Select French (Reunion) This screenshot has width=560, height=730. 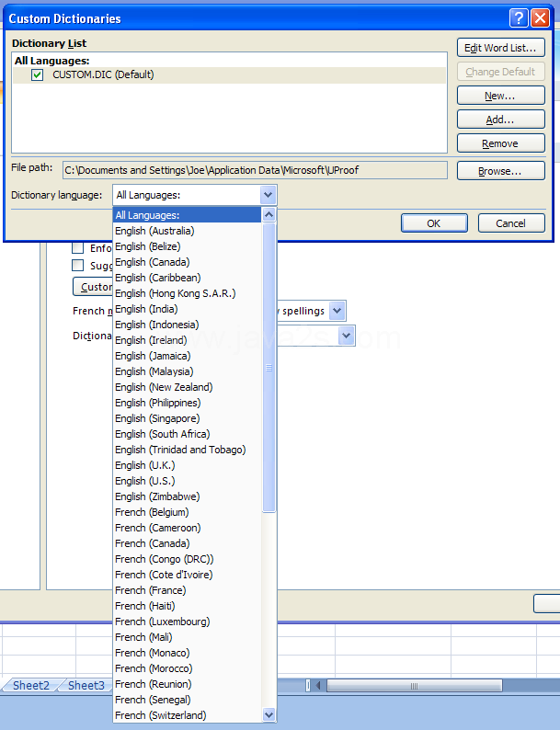pos(188,684)
